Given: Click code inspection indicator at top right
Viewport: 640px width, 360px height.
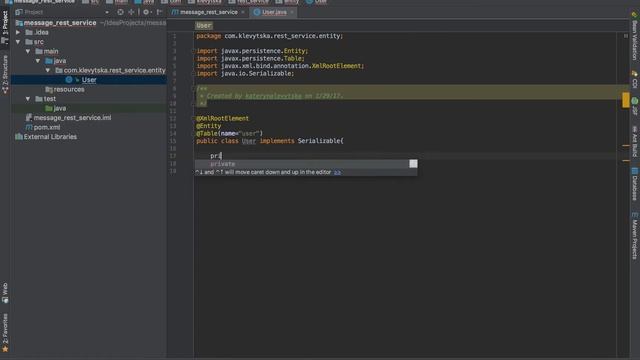Looking at the screenshot, I should pyautogui.click(x=626, y=36).
